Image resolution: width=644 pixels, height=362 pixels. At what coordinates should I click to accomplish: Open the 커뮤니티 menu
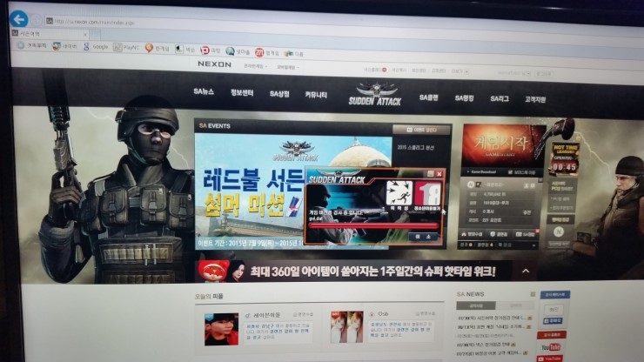click(316, 95)
